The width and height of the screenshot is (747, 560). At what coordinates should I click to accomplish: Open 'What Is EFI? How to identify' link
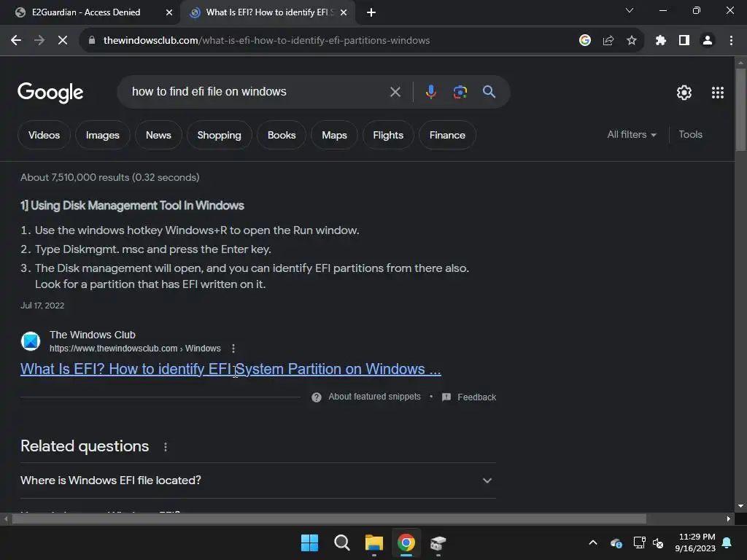231,369
